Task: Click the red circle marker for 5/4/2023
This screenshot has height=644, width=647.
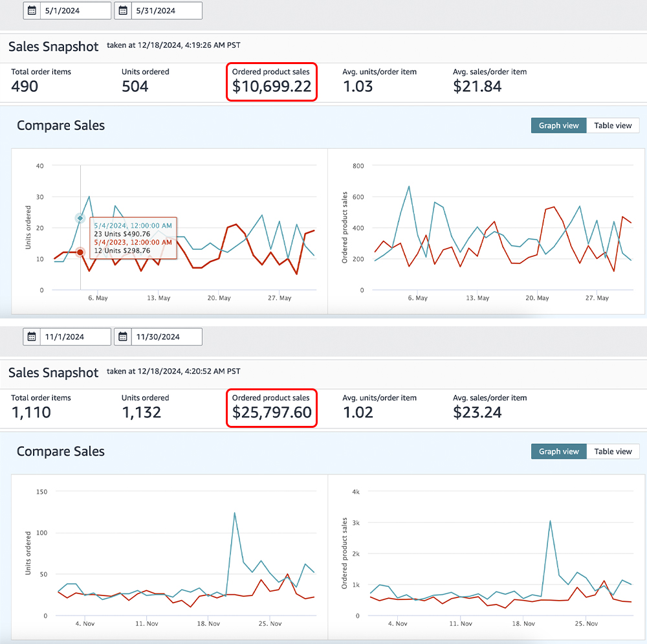Action: 80,252
